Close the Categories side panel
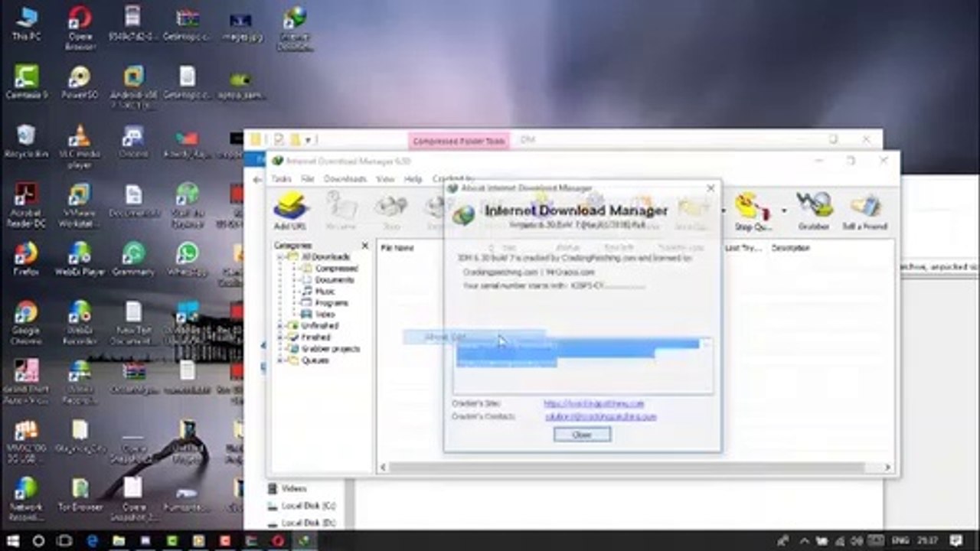Screen dimensions: 980x551 365,246
